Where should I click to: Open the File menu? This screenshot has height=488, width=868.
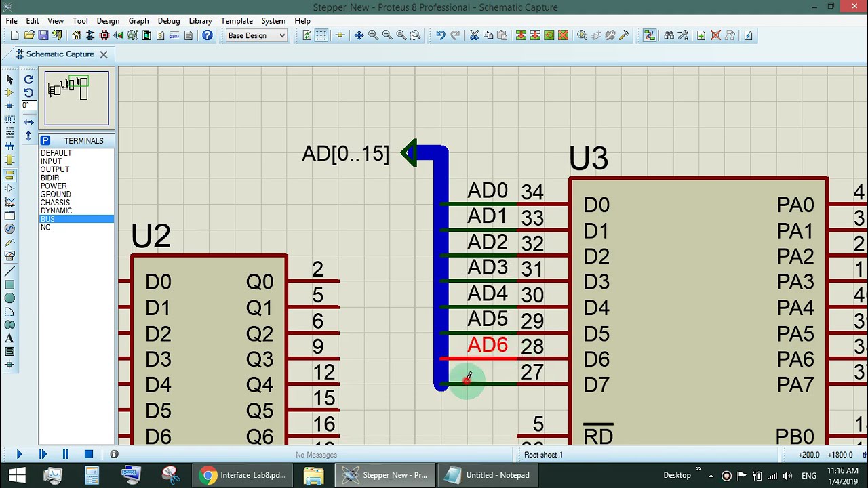pos(12,21)
